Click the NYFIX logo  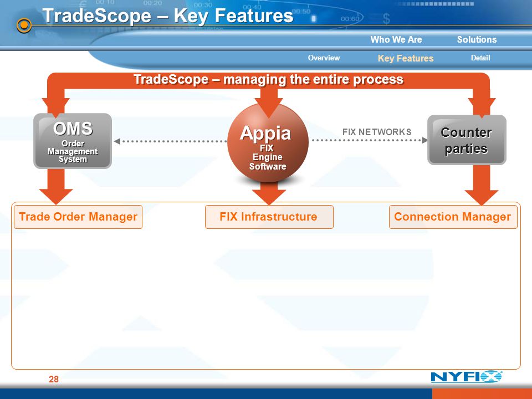466,377
